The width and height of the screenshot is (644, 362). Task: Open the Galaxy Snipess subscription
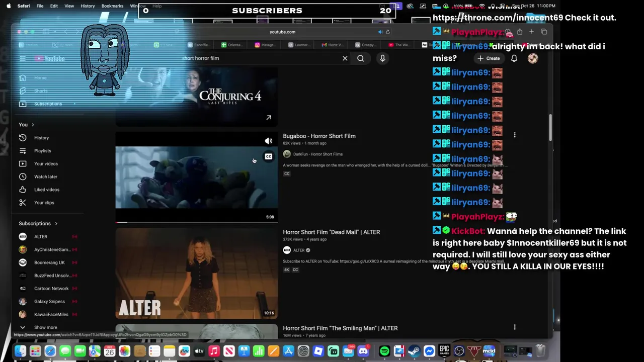click(49, 302)
